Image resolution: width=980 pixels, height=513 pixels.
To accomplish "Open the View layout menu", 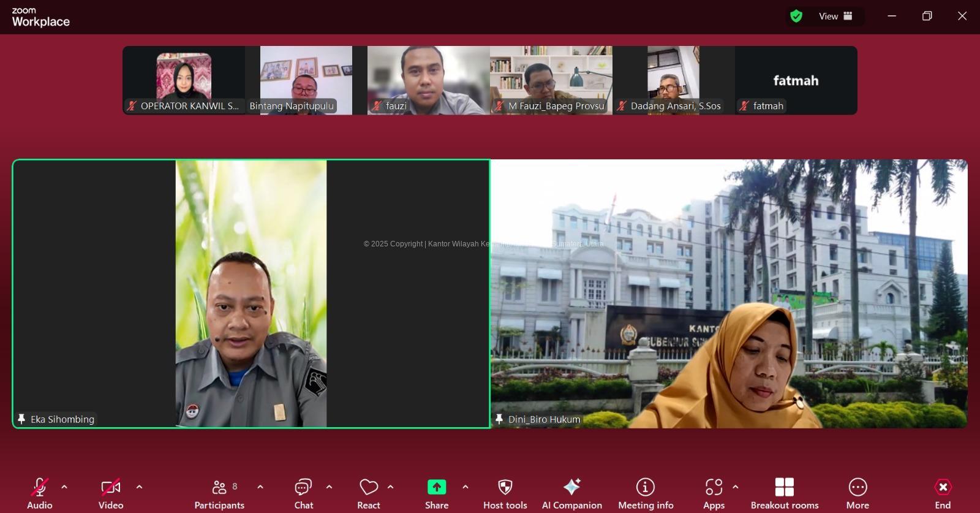I will (835, 17).
